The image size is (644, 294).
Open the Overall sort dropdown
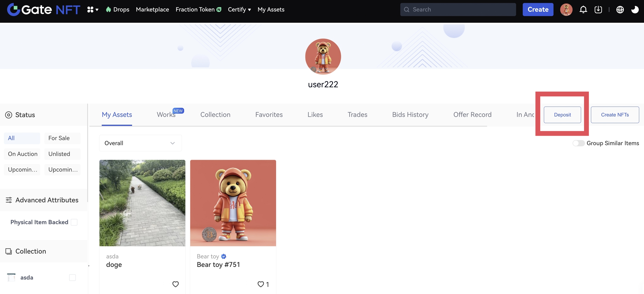(x=140, y=143)
